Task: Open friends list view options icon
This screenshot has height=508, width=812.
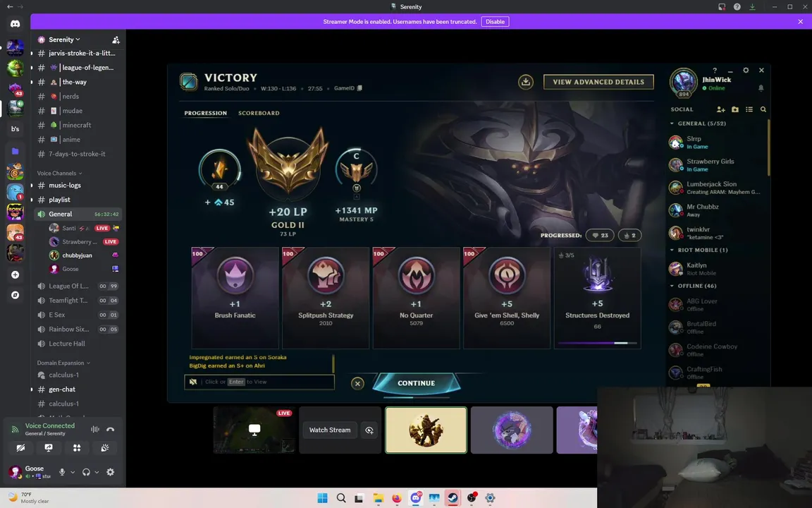Action: point(749,109)
